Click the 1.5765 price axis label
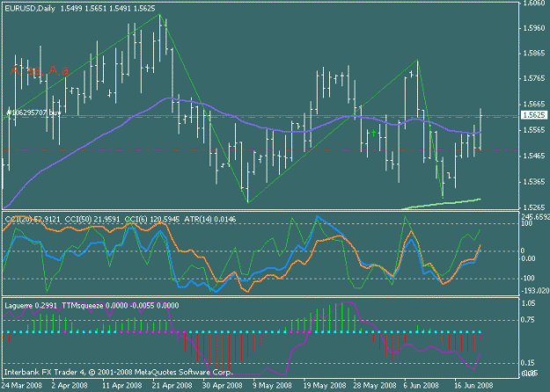The image size is (550, 392). (x=534, y=78)
